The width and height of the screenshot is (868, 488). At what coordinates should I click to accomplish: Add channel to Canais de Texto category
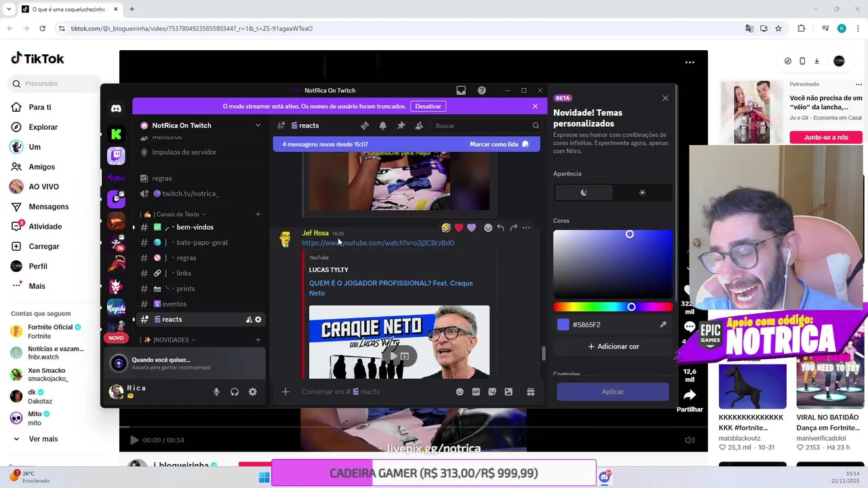pos(258,214)
